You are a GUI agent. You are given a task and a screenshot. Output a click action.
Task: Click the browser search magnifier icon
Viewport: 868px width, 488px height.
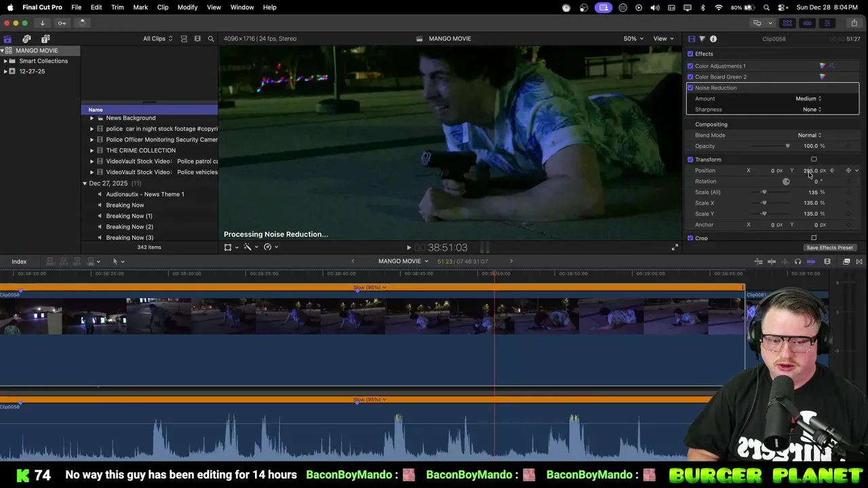pyautogui.click(x=211, y=39)
